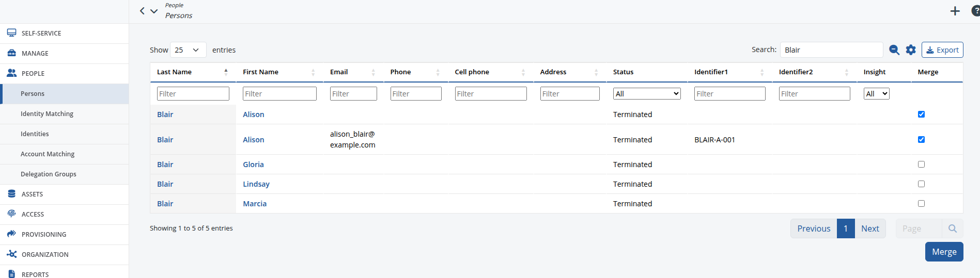Click the search magnifier with minus icon
The height and width of the screenshot is (278, 980).
pos(894,50)
